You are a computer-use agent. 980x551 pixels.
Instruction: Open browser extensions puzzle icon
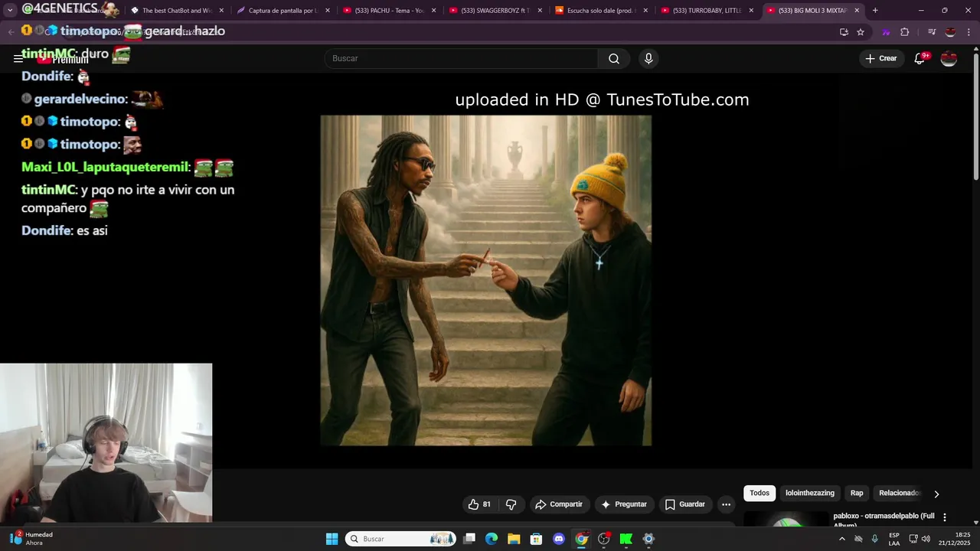coord(905,32)
